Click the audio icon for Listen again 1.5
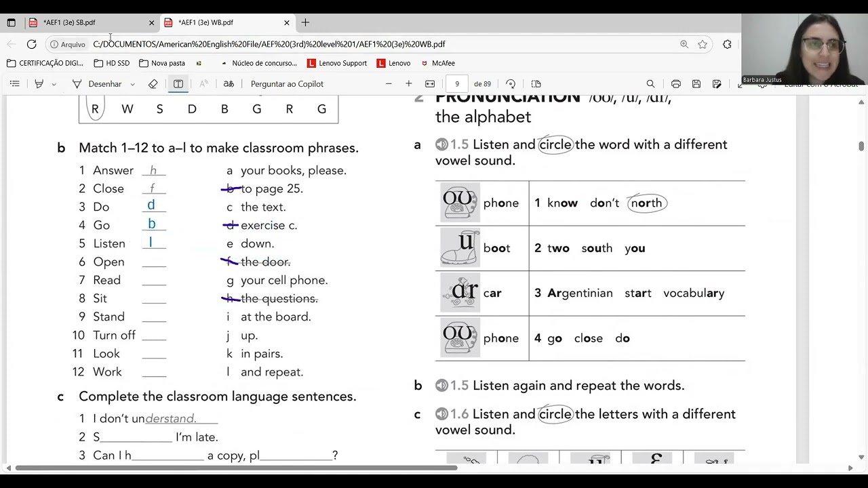The width and height of the screenshot is (868, 488). coord(441,386)
